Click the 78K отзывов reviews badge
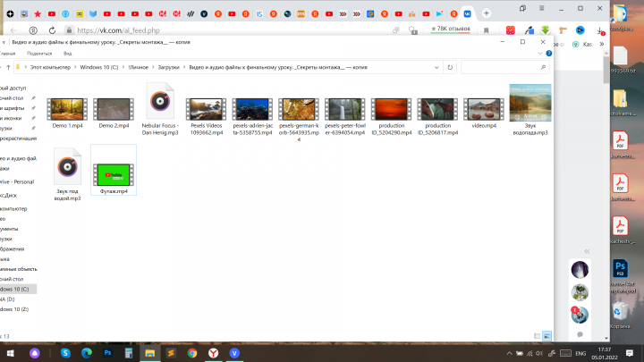 tap(450, 29)
